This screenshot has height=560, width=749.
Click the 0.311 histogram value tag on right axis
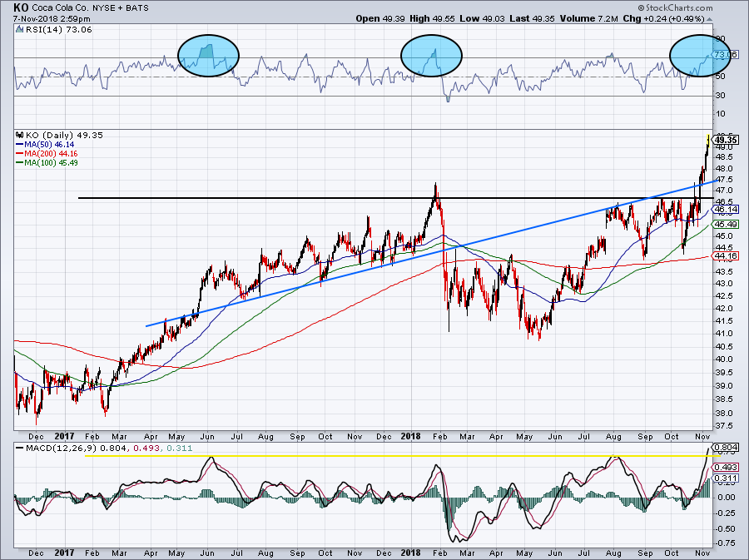coord(727,478)
